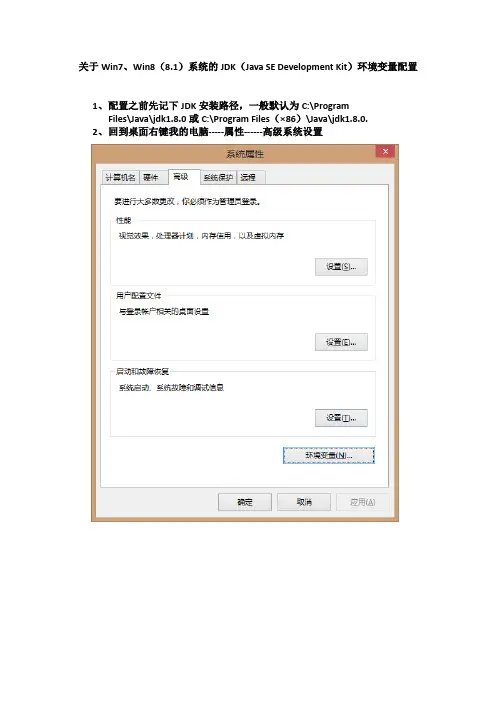Open the 硬件 tab
The width and height of the screenshot is (496, 702).
tap(151, 177)
